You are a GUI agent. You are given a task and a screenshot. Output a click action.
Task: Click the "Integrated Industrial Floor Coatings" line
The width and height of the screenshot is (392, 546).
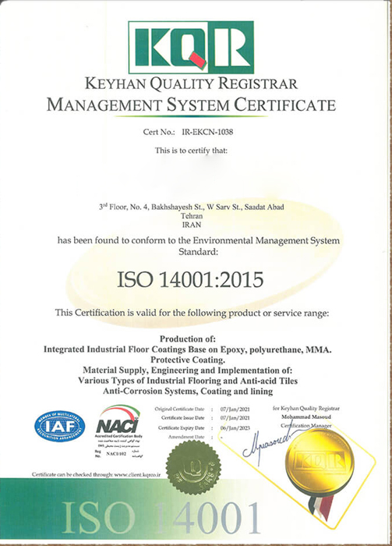pyautogui.click(x=188, y=349)
